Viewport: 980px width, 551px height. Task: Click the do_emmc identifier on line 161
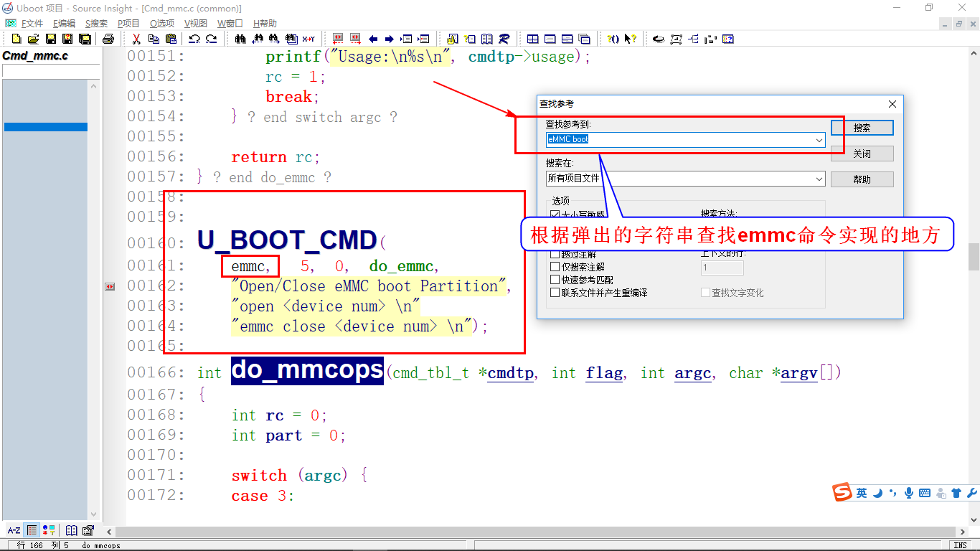pos(401,267)
